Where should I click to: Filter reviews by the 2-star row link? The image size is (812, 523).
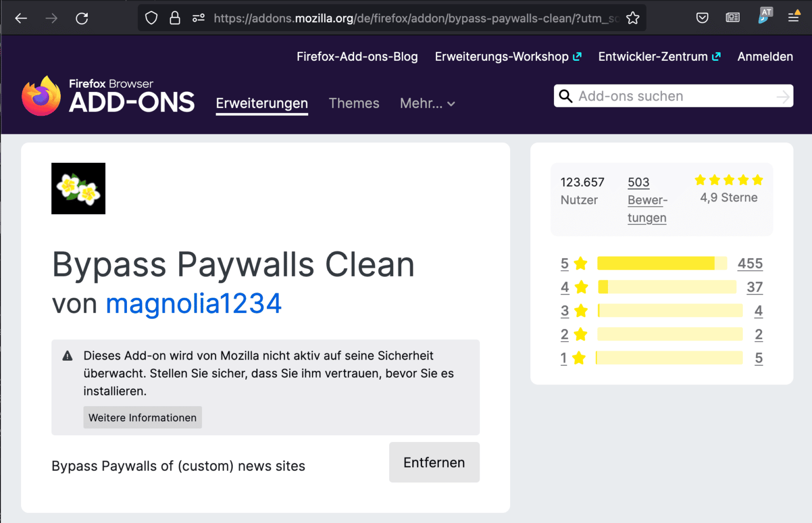pyautogui.click(x=574, y=335)
